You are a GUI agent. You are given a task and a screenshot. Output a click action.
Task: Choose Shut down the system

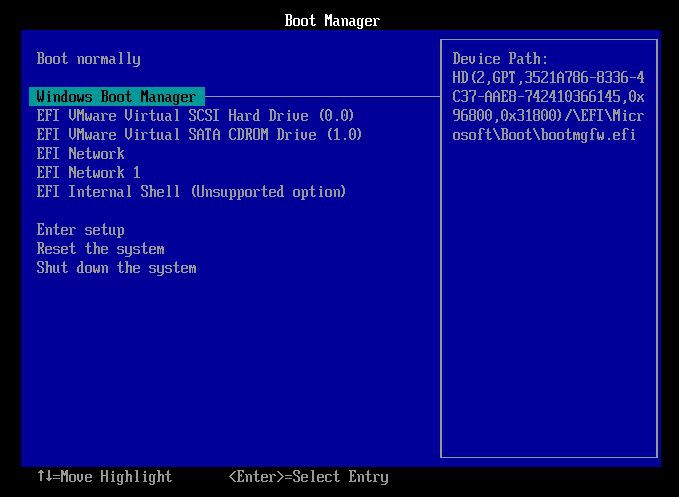(116, 268)
